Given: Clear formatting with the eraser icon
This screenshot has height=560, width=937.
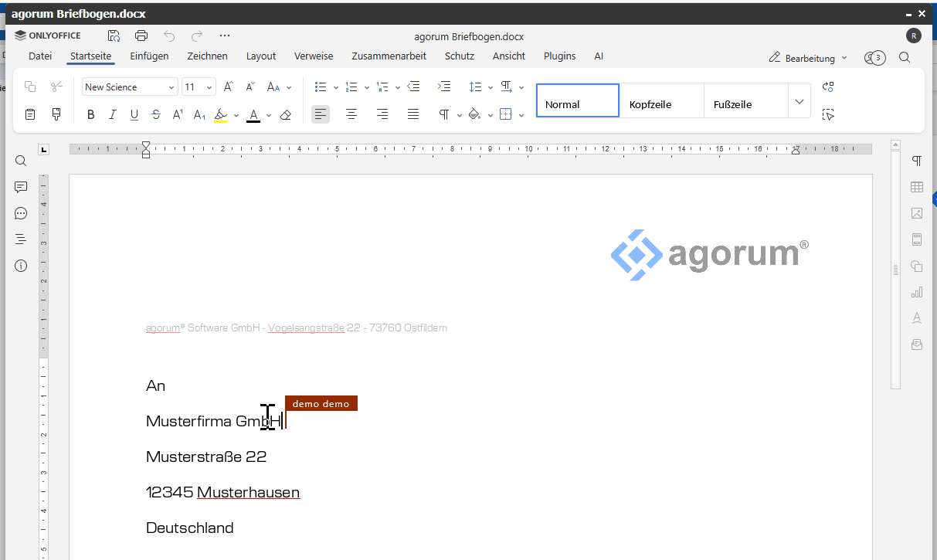Looking at the screenshot, I should tap(285, 115).
